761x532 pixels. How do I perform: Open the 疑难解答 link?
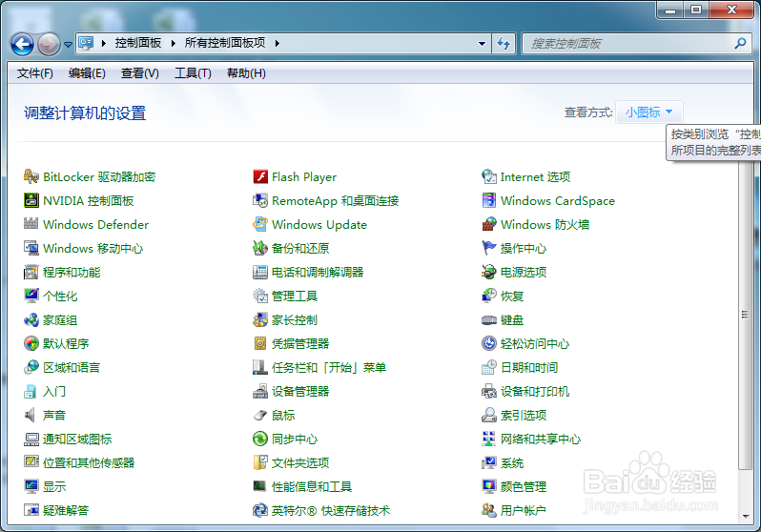point(66,511)
